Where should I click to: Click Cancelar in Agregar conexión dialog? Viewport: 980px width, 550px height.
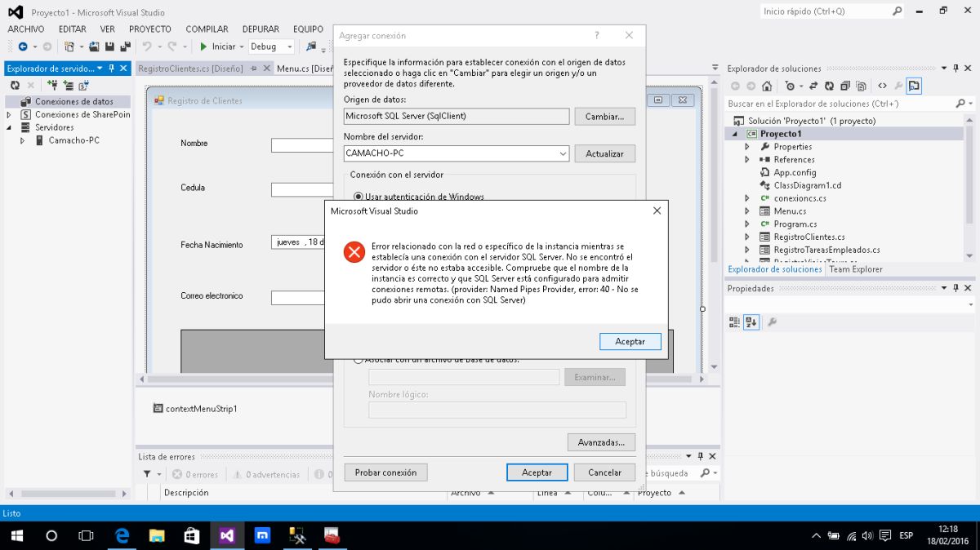click(x=604, y=472)
